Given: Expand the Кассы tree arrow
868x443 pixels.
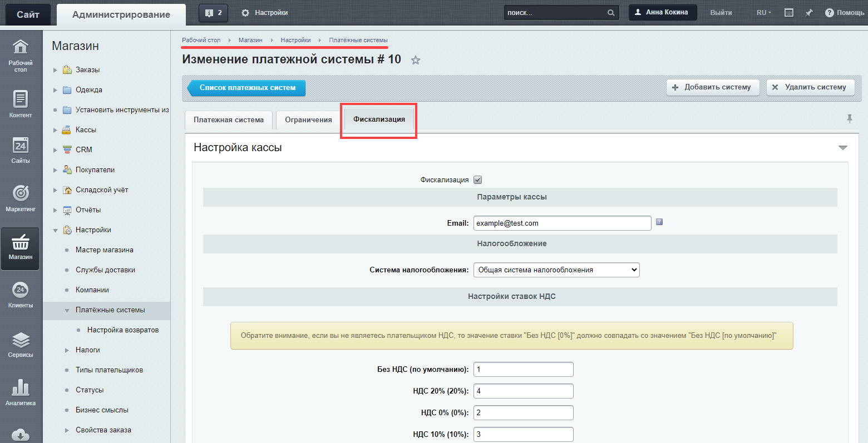Looking at the screenshot, I should [x=55, y=130].
